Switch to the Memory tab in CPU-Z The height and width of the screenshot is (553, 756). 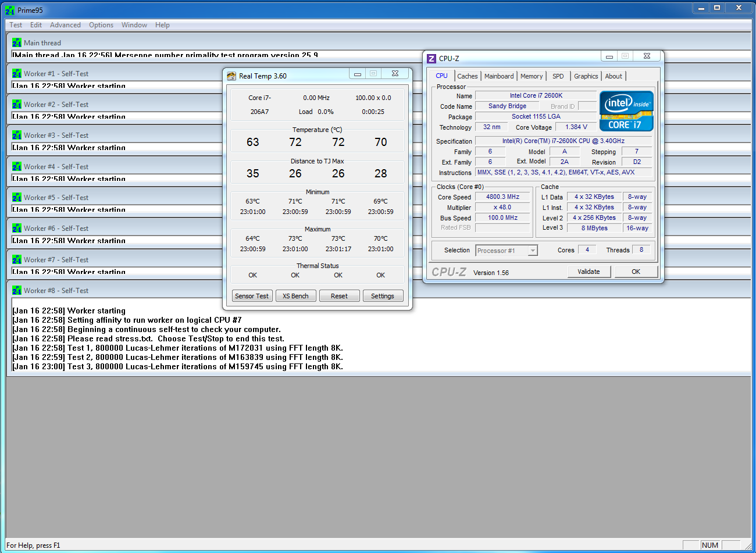click(x=532, y=76)
